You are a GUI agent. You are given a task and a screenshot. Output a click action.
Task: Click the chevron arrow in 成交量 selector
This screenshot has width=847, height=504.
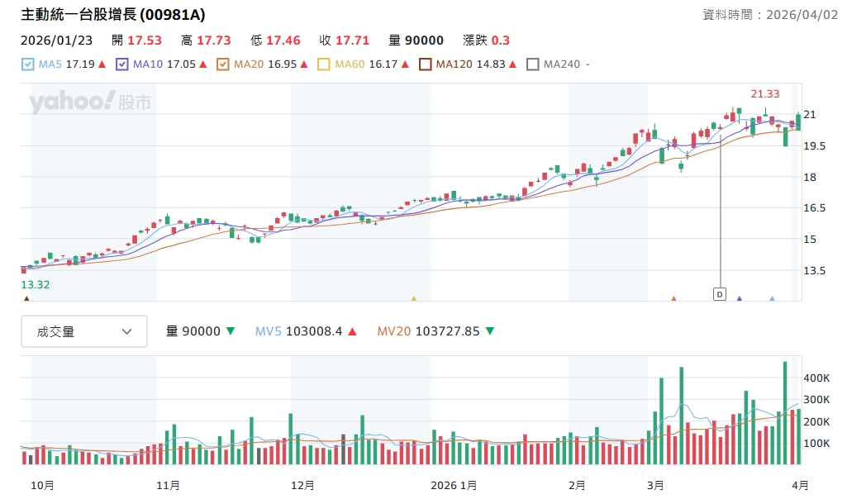(127, 331)
